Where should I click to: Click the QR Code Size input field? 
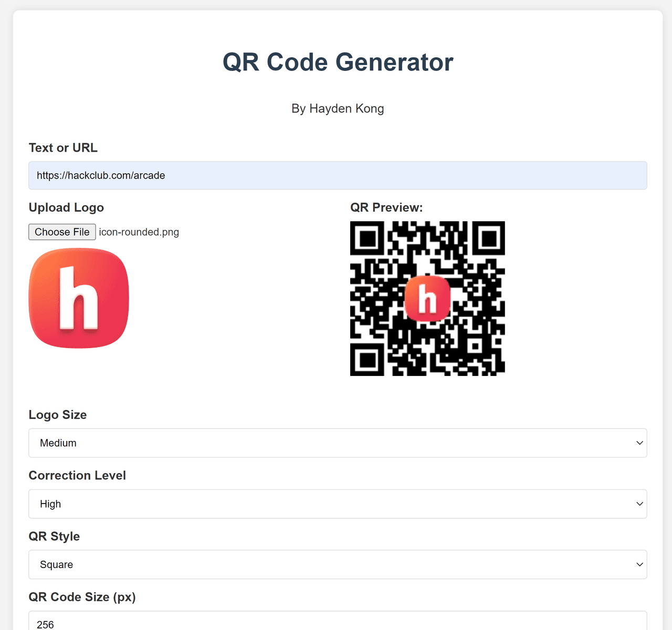coord(338,621)
